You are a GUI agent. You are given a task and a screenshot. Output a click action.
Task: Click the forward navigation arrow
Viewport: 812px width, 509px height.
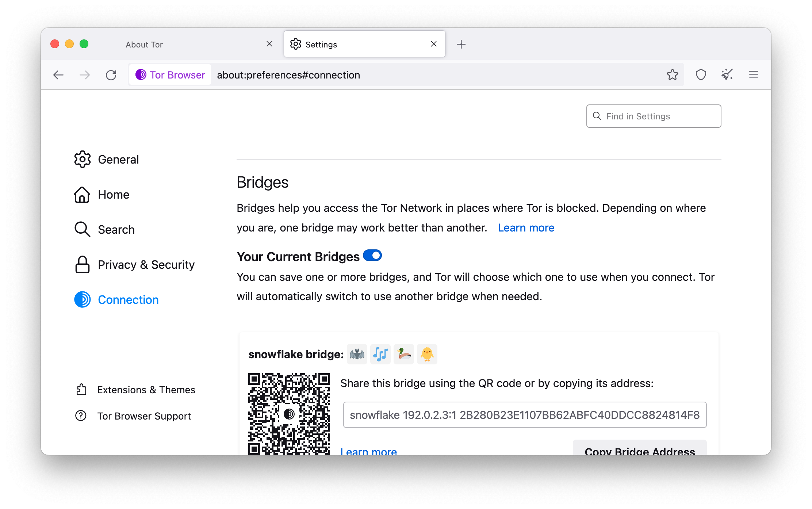pyautogui.click(x=85, y=75)
